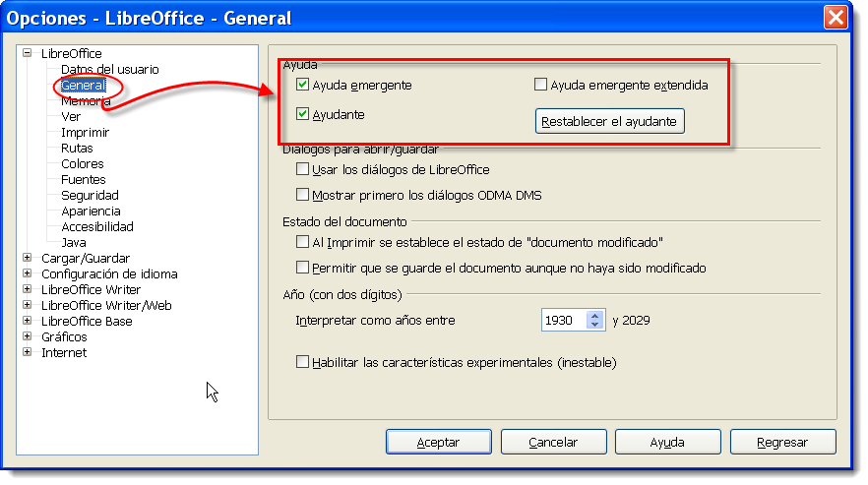Select Internet tree label
The image size is (868, 485).
click(x=64, y=352)
